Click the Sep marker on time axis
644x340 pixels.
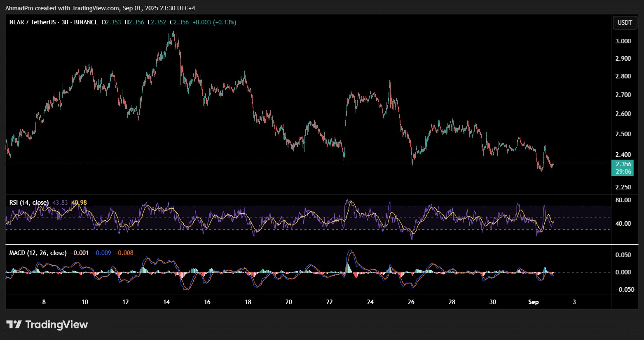tap(533, 302)
